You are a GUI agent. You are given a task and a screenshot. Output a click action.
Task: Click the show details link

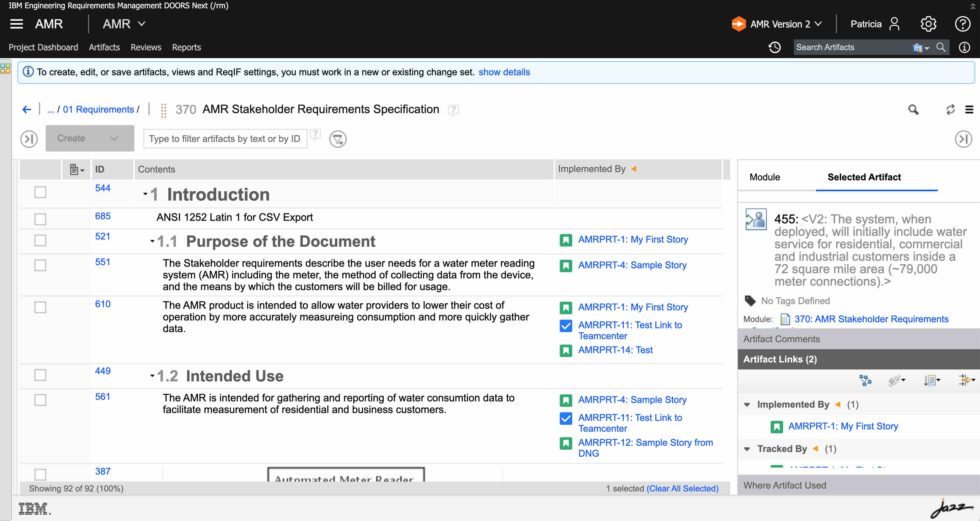pyautogui.click(x=504, y=72)
